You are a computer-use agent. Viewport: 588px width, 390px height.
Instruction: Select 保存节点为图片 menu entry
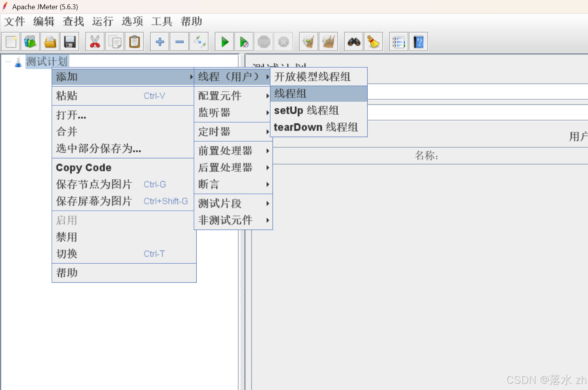pos(123,184)
